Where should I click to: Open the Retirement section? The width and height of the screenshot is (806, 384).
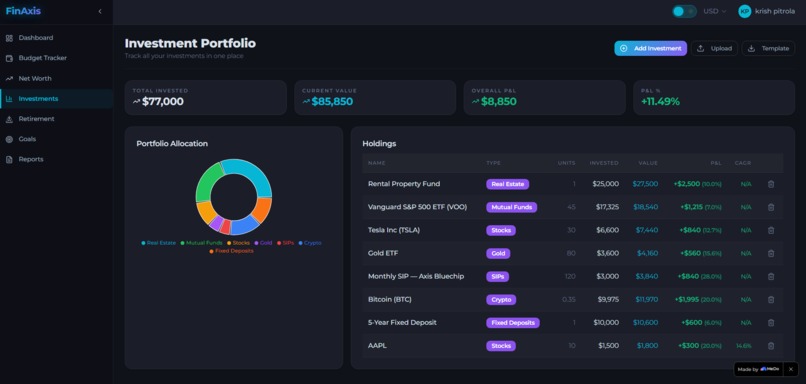click(x=57, y=119)
